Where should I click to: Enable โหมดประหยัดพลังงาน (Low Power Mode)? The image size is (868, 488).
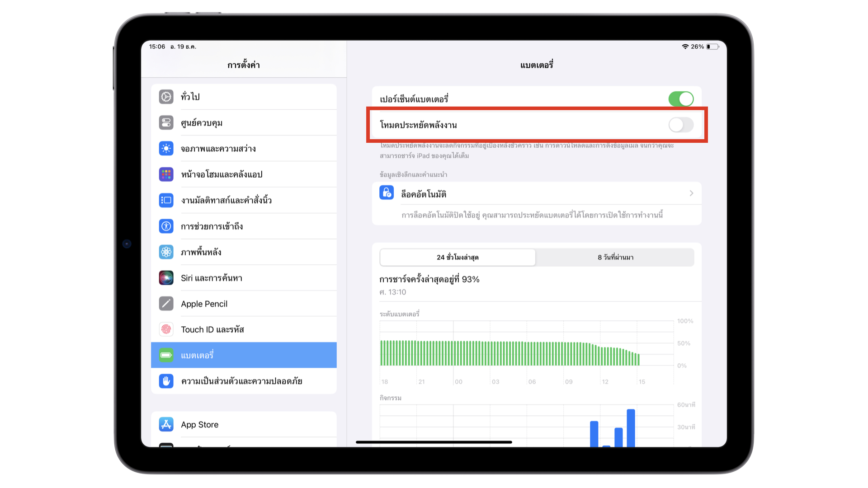[x=681, y=125]
